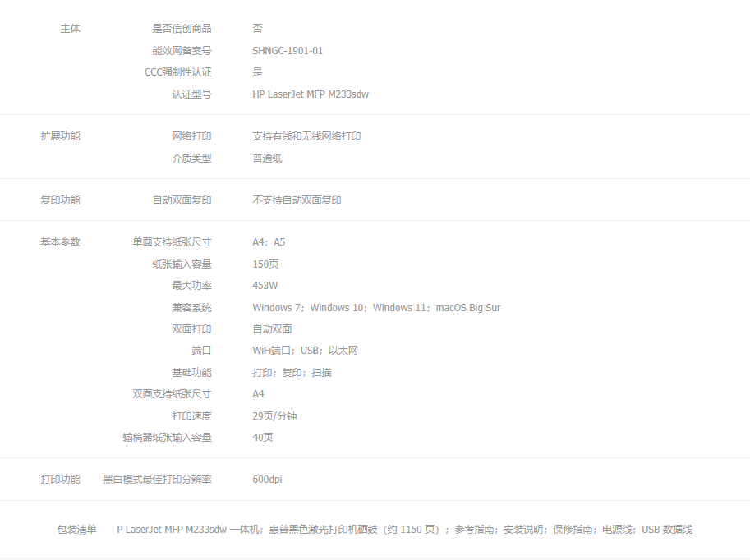
Task: Click the value 40页
Action: point(263,438)
